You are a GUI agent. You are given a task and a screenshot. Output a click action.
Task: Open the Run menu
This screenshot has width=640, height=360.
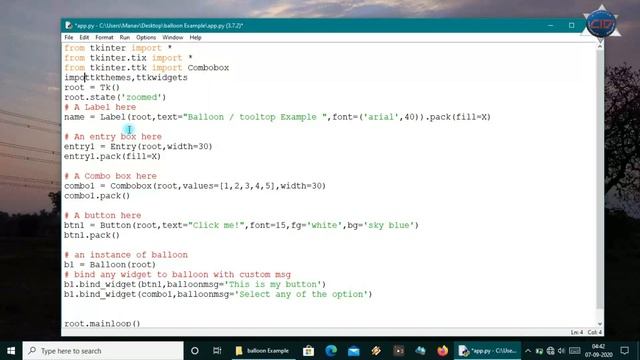pyautogui.click(x=124, y=38)
